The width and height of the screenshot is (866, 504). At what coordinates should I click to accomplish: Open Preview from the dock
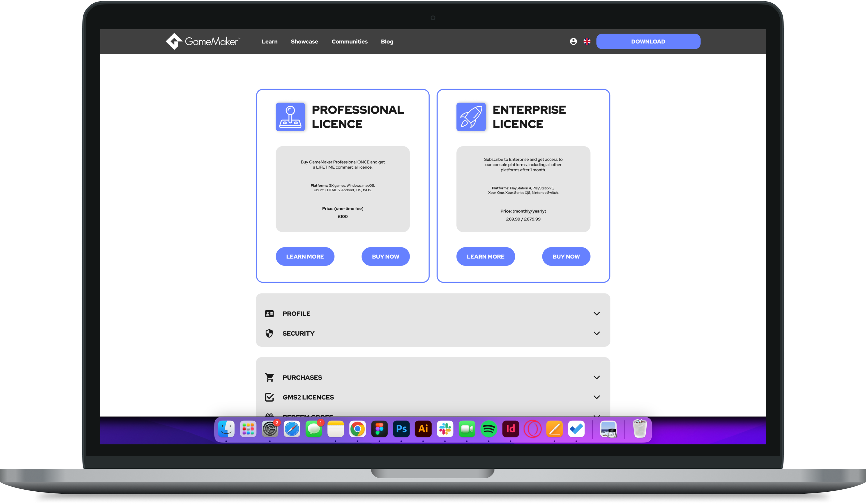tap(608, 429)
